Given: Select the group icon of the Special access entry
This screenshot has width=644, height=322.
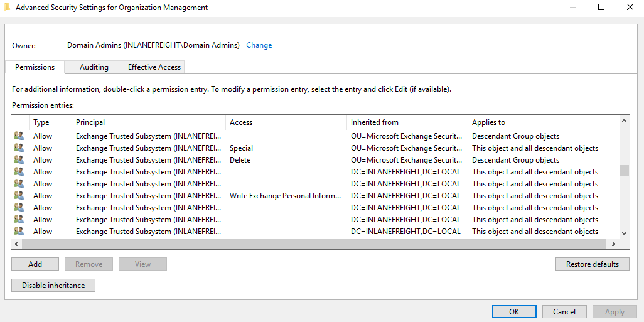Looking at the screenshot, I should click(19, 148).
